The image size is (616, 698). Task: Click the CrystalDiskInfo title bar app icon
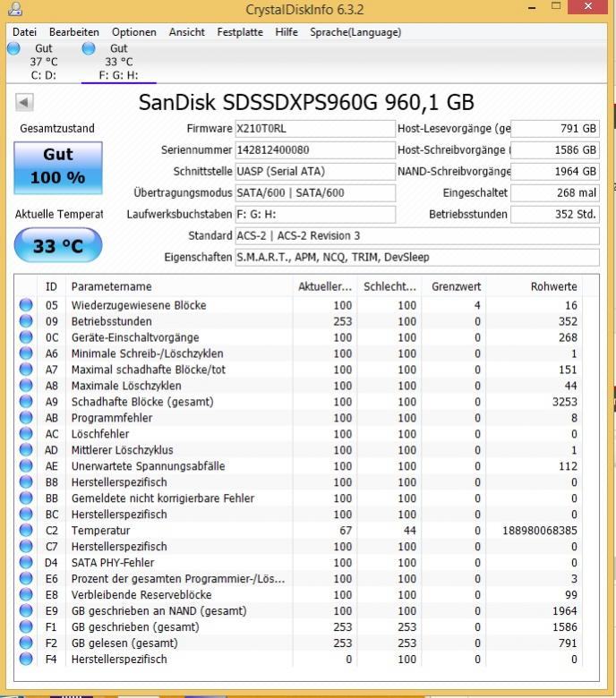tap(14, 9)
